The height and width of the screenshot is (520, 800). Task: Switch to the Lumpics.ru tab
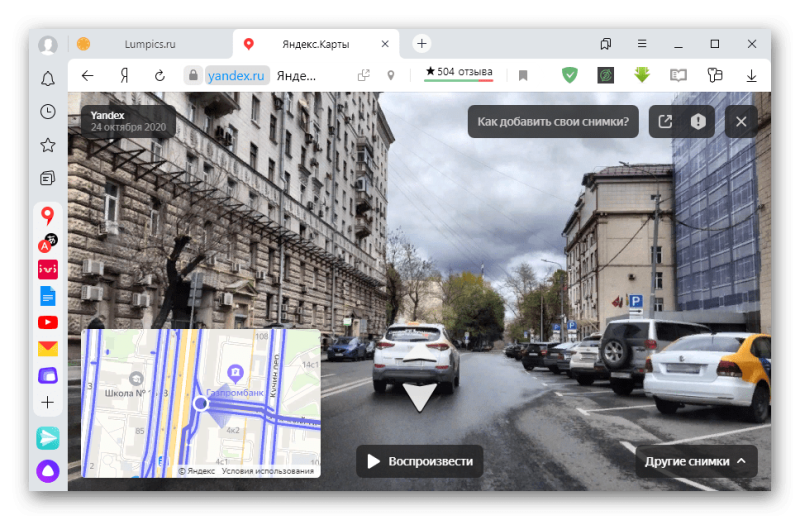[150, 44]
